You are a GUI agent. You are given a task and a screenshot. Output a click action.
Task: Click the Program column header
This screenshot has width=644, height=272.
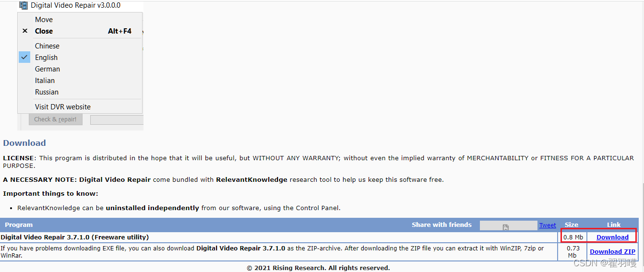click(19, 225)
